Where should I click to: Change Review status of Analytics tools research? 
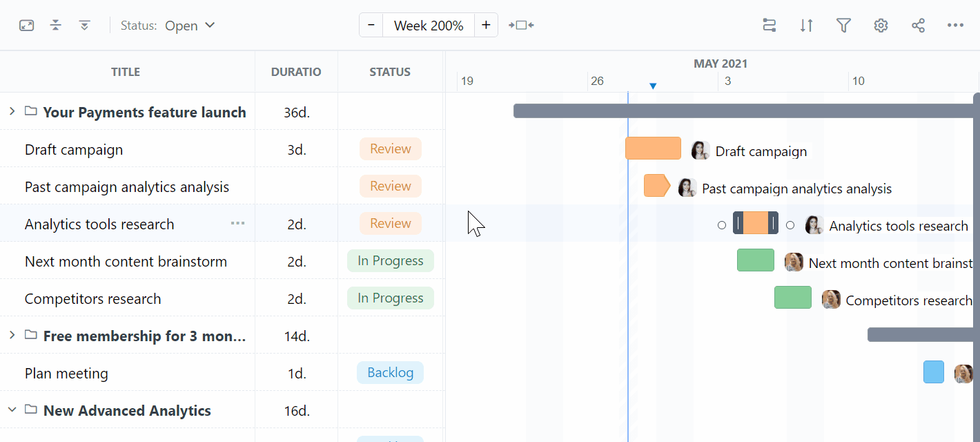(391, 224)
